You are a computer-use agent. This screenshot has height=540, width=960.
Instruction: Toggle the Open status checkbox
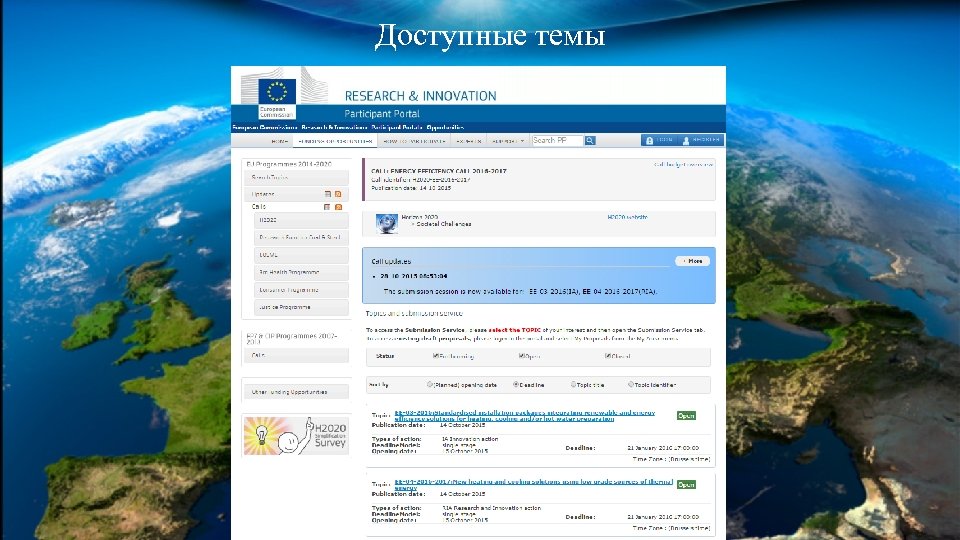point(521,356)
